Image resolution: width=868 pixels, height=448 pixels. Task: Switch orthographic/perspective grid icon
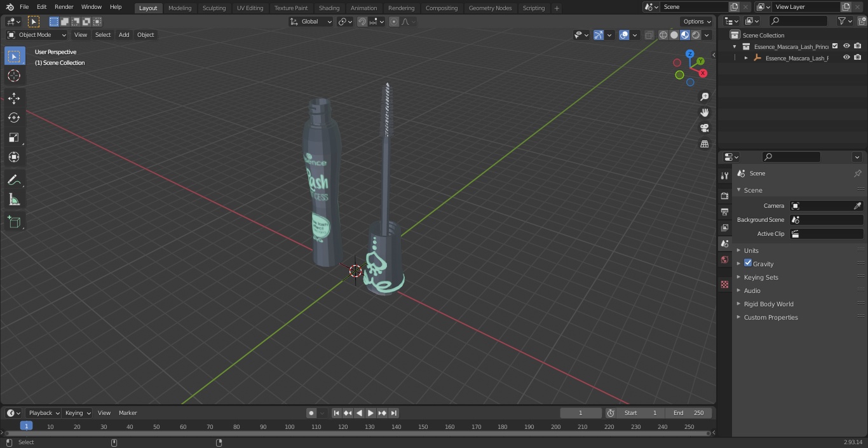tap(704, 144)
